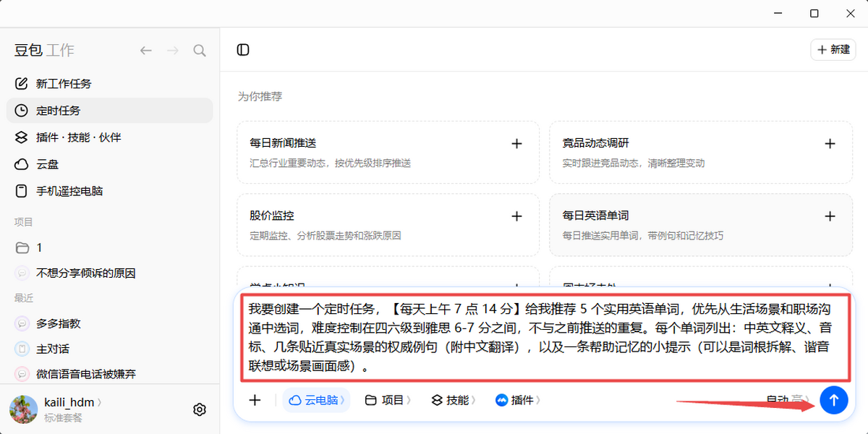
Task: Add the 股价监控 task with plus
Action: click(x=516, y=216)
